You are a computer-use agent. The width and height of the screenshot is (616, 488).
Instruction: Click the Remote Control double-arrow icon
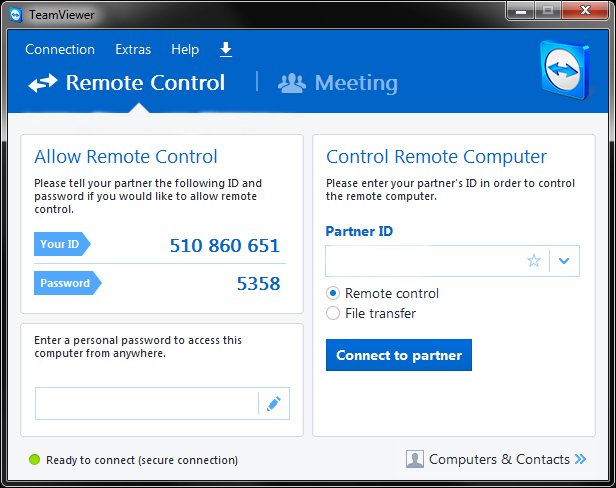click(43, 83)
